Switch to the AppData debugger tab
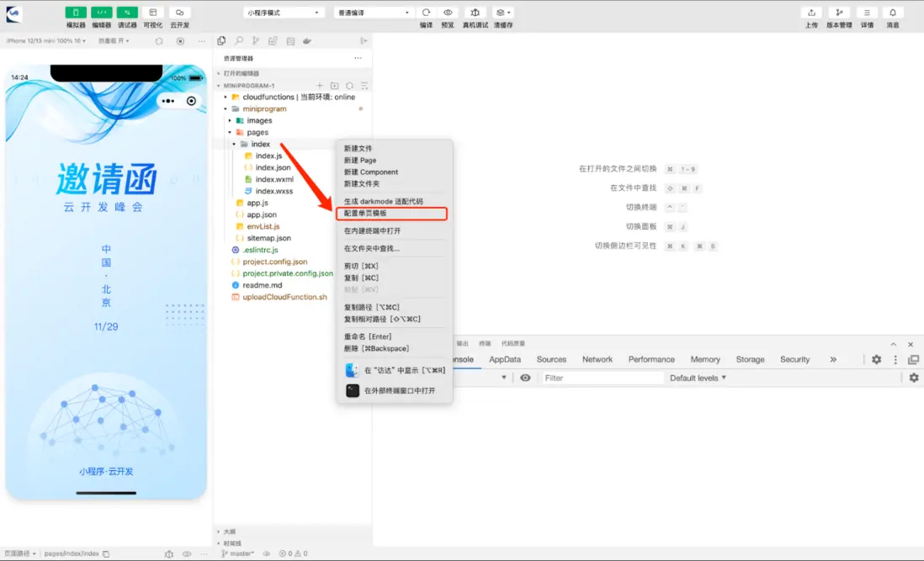This screenshot has height=561, width=924. pyautogui.click(x=505, y=359)
